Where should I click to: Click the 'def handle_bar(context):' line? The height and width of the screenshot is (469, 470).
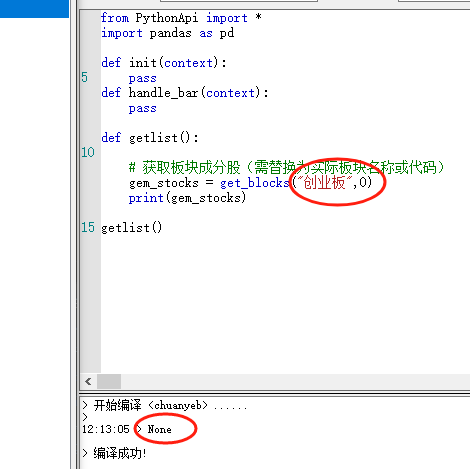185,93
